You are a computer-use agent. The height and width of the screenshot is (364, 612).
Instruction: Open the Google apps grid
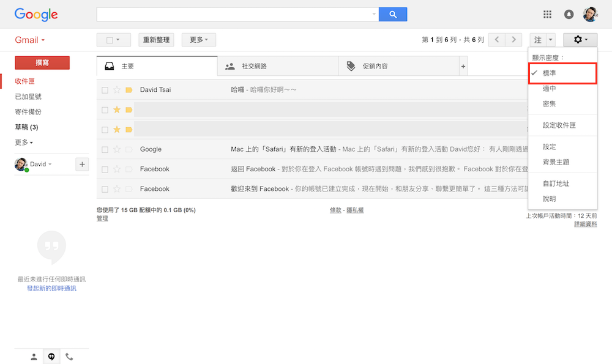[547, 14]
